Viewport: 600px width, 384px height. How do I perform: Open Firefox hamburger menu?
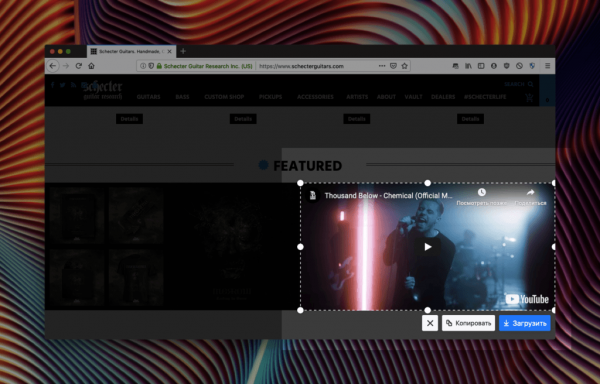(x=548, y=66)
